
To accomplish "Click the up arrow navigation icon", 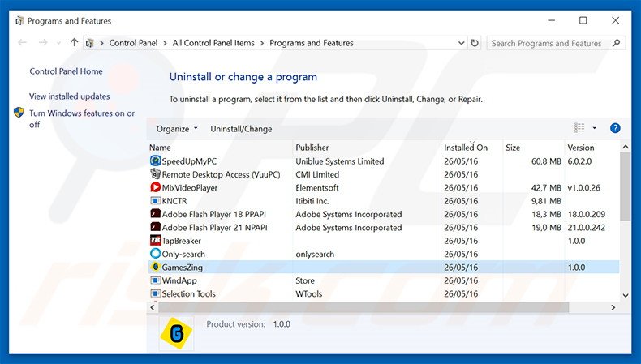I will [x=75, y=43].
